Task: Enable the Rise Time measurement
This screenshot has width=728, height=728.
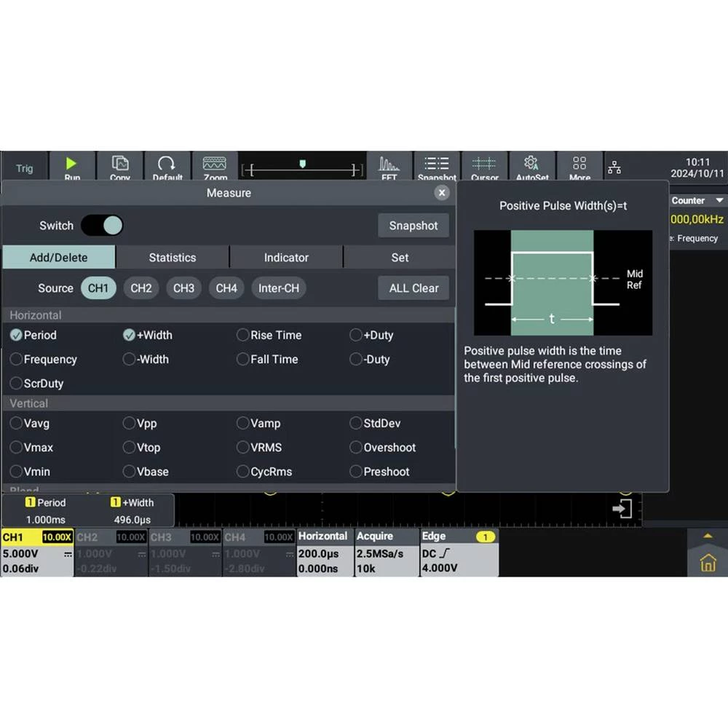Action: point(243,336)
